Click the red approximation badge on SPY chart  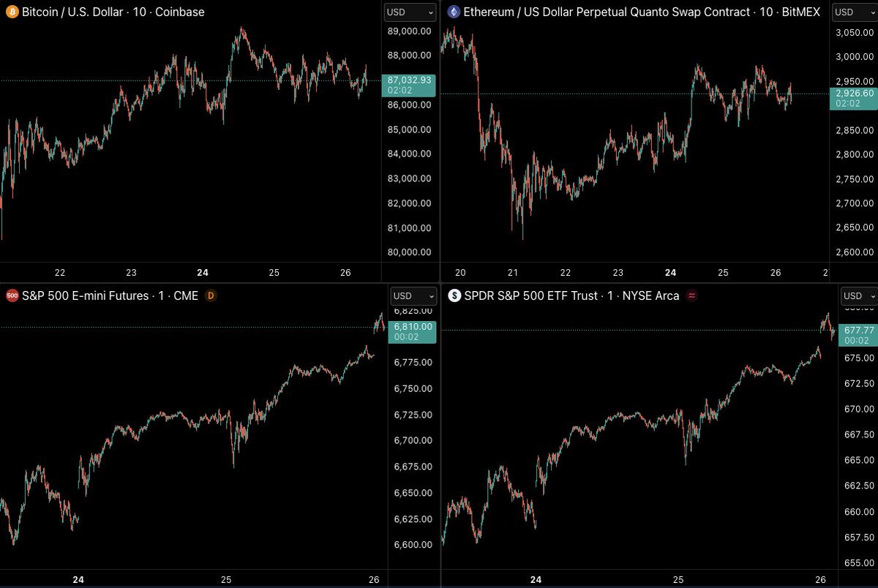[691, 295]
